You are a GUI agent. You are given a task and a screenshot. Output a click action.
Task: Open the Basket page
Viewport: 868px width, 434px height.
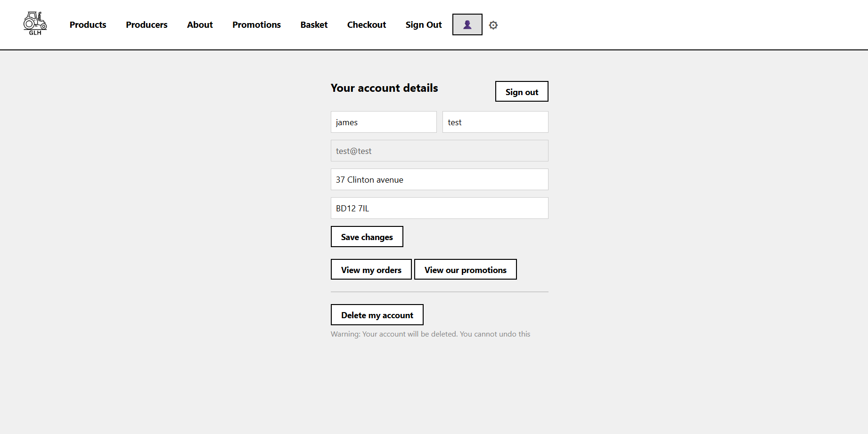click(x=314, y=24)
